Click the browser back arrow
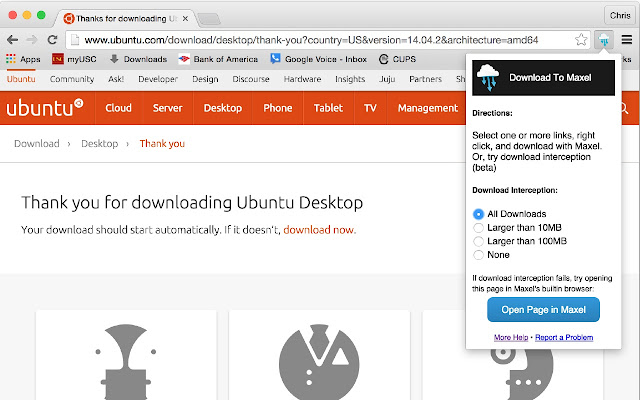 (13, 40)
